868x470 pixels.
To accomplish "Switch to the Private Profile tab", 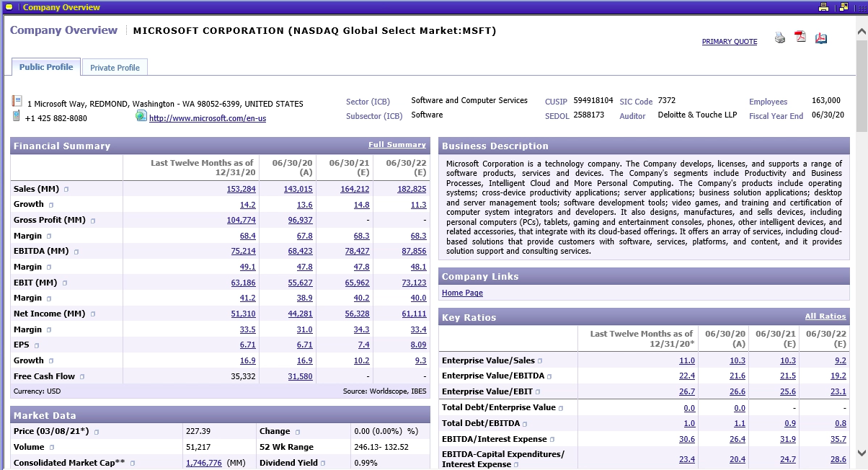I will [115, 68].
